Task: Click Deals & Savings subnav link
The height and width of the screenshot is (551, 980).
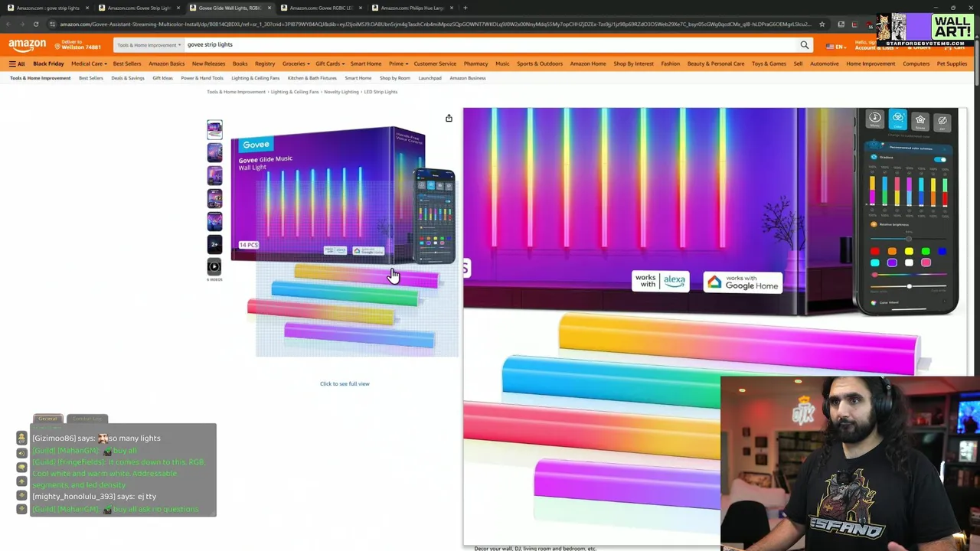Action: pyautogui.click(x=127, y=78)
